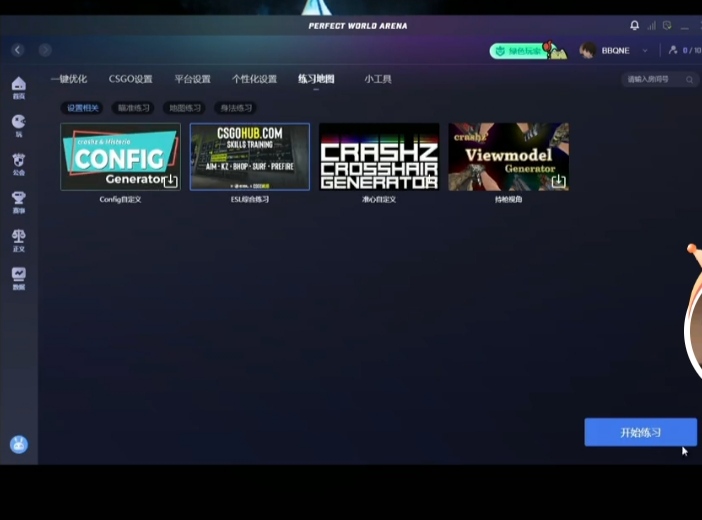The image size is (702, 520).
Task: Click the team members 0/10 icon
Action: click(673, 50)
